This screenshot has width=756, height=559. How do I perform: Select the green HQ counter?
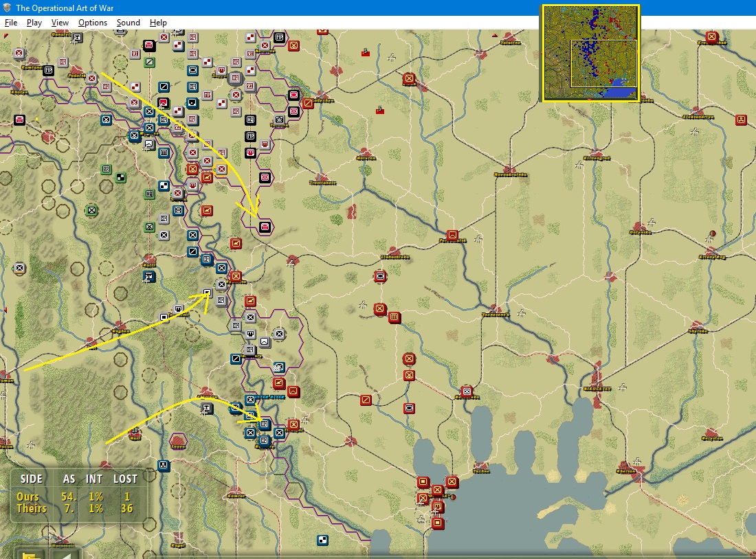point(149,194)
